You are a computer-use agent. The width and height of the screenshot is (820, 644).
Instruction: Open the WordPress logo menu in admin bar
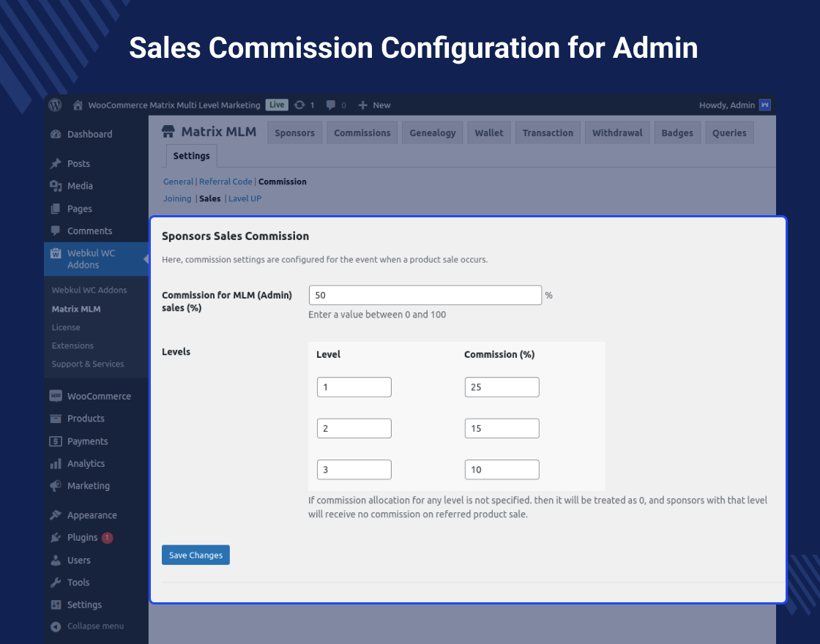point(55,105)
